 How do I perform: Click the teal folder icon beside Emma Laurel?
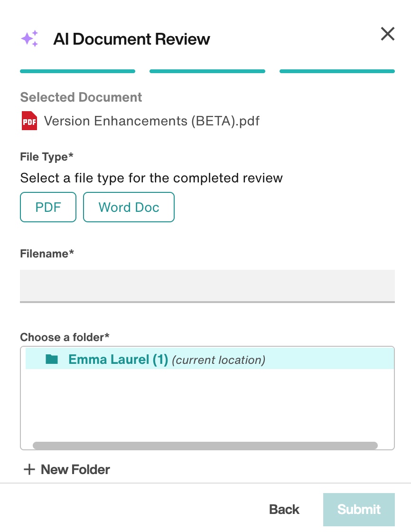click(x=52, y=360)
